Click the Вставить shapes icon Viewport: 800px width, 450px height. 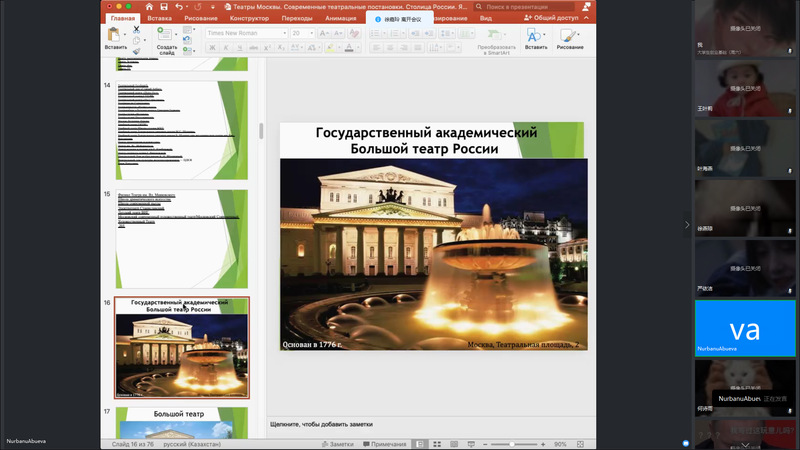[x=534, y=36]
